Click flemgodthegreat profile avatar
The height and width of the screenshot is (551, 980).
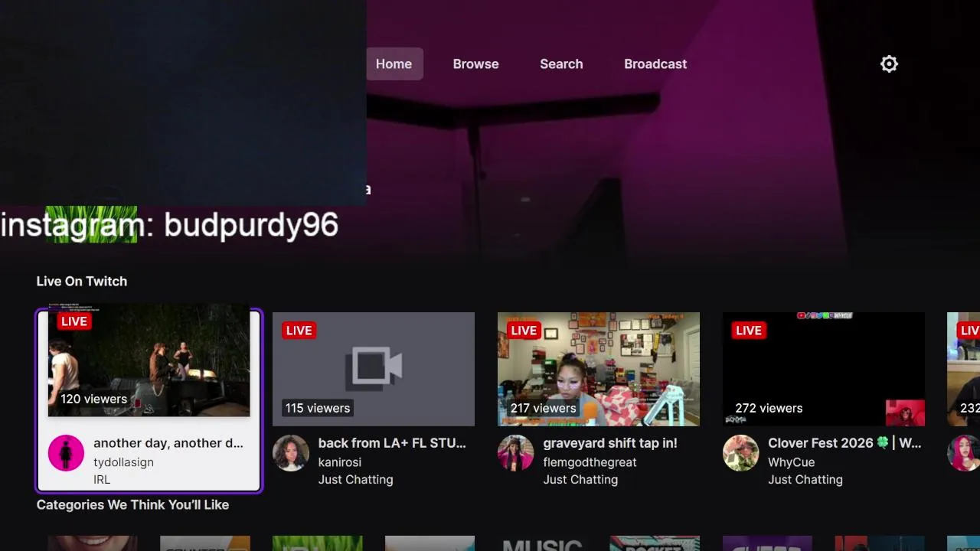(516, 453)
